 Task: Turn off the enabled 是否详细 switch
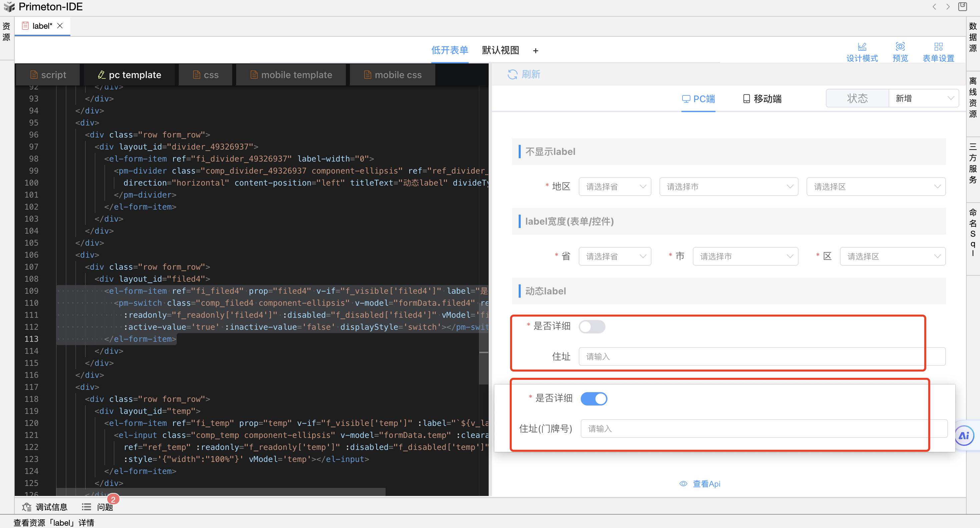click(x=593, y=399)
